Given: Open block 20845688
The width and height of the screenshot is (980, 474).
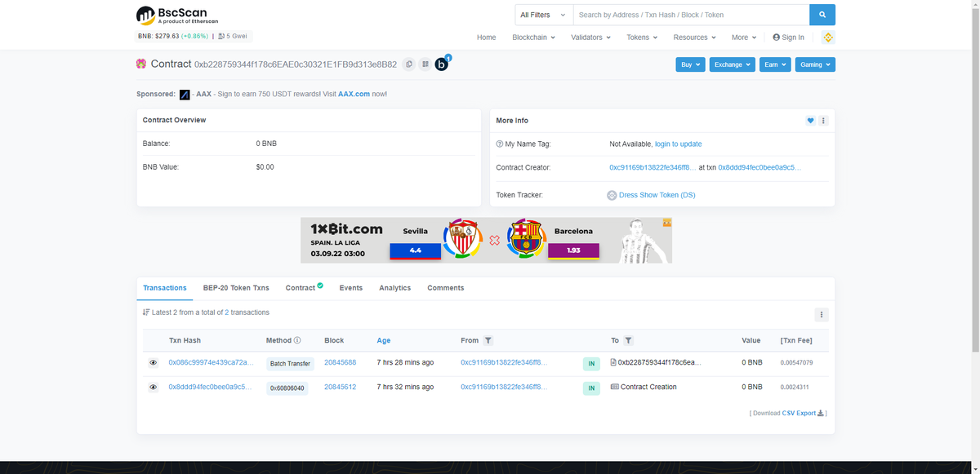Looking at the screenshot, I should (x=340, y=362).
